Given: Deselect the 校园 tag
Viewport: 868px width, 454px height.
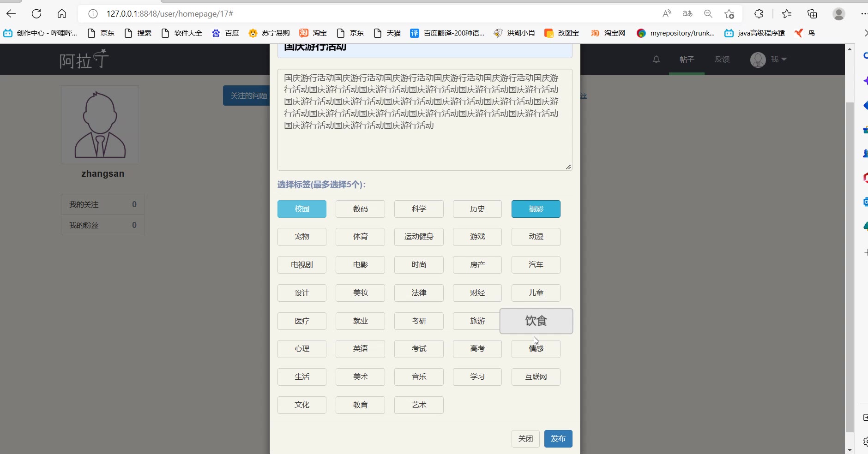Looking at the screenshot, I should click(302, 209).
